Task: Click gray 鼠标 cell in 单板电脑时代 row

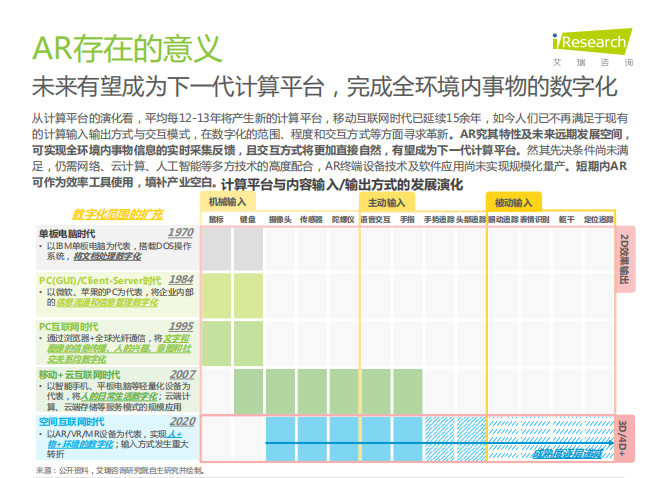Action: (216, 249)
